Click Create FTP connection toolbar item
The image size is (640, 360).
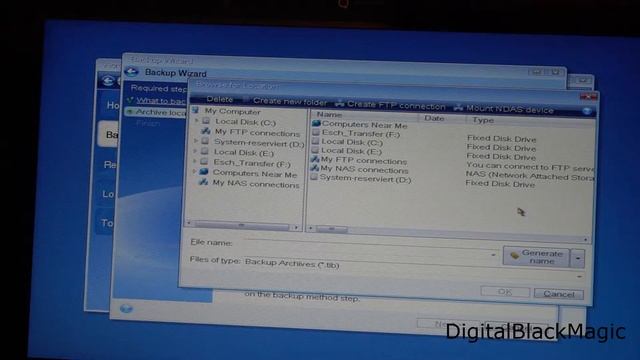(391, 105)
